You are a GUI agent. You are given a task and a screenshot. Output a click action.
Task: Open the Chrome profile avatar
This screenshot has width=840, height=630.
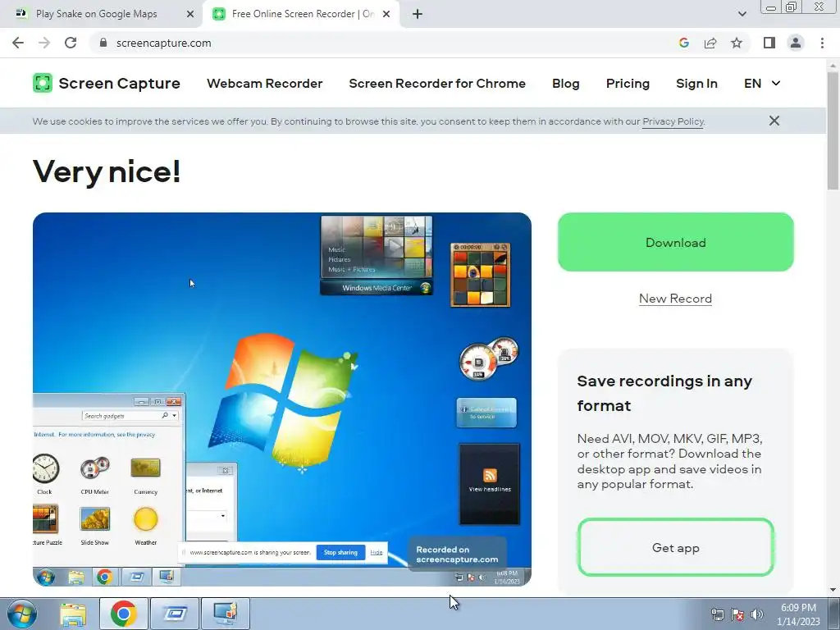[x=796, y=43]
